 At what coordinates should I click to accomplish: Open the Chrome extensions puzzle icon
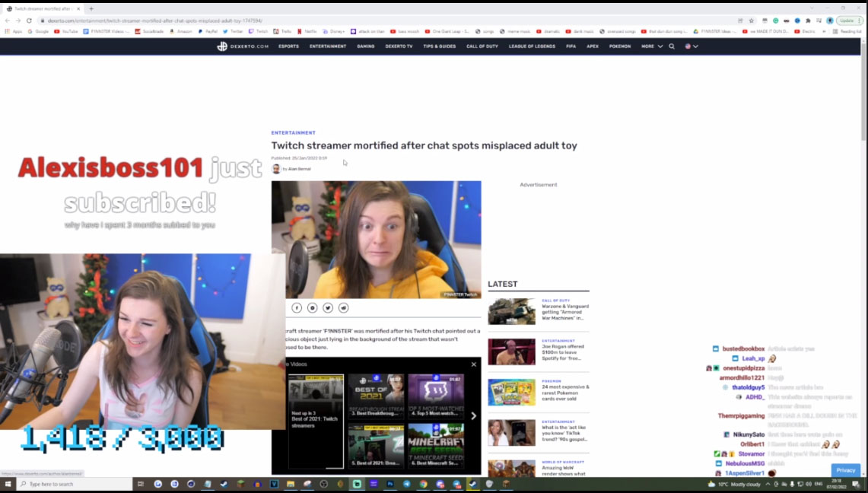click(808, 21)
